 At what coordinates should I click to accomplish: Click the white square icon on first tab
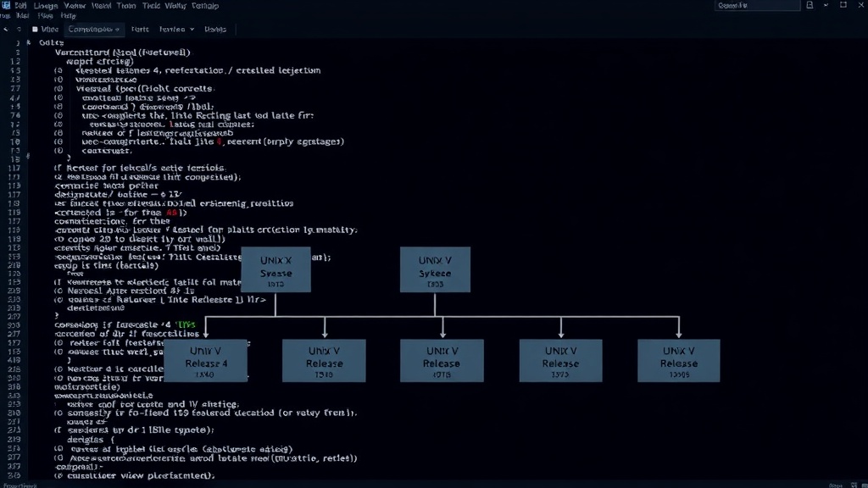click(x=35, y=30)
